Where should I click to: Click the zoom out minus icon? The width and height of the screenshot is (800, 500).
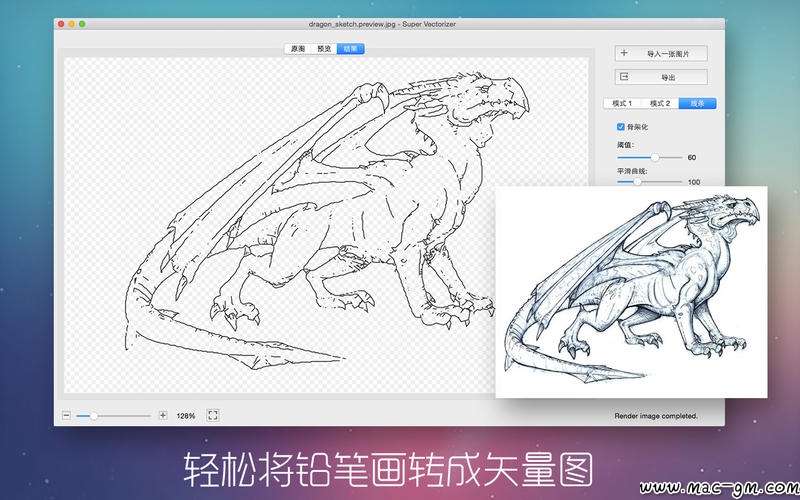[66, 415]
